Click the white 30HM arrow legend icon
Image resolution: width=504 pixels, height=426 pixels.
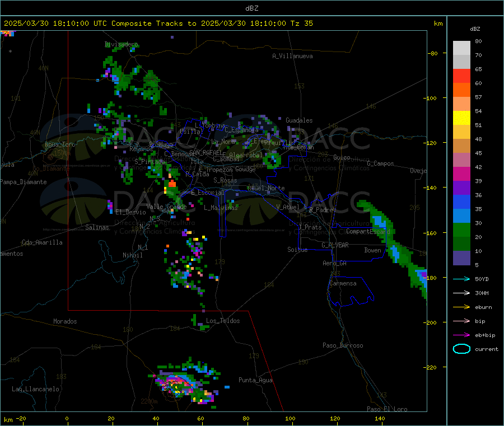coord(461,293)
